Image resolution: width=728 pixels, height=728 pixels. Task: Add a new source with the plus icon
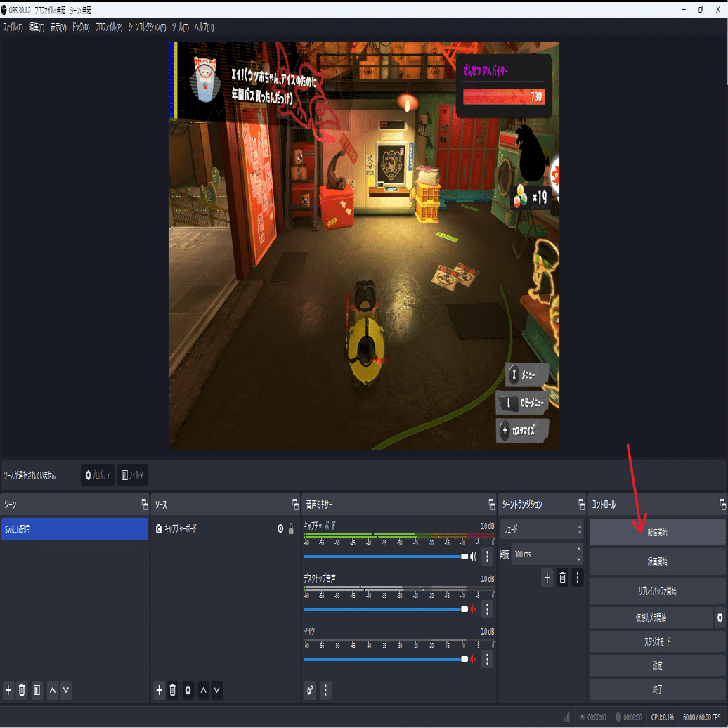(159, 690)
